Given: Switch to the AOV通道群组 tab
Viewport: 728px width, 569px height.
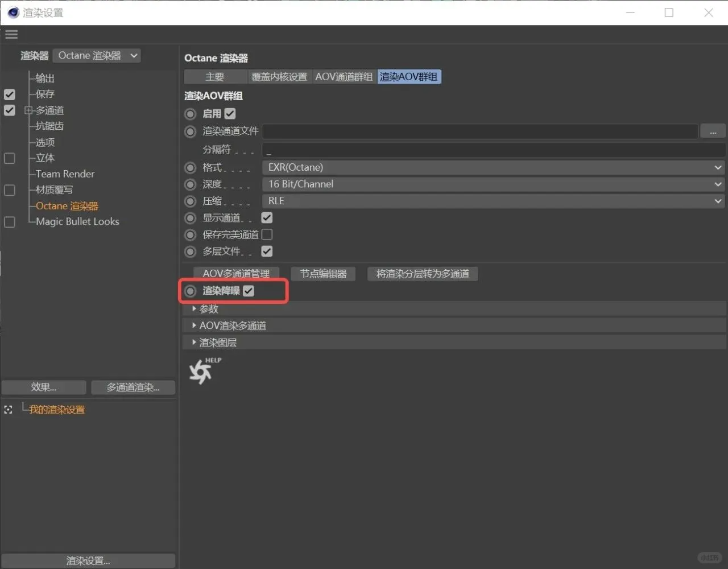Looking at the screenshot, I should (344, 77).
